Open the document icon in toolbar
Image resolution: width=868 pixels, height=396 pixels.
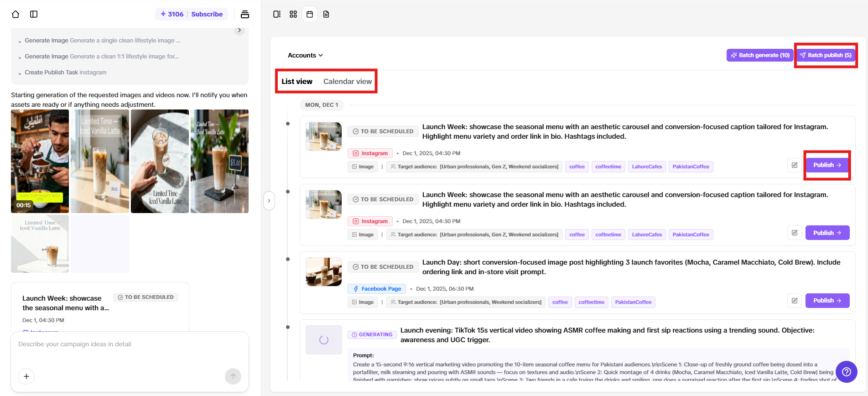tap(326, 14)
